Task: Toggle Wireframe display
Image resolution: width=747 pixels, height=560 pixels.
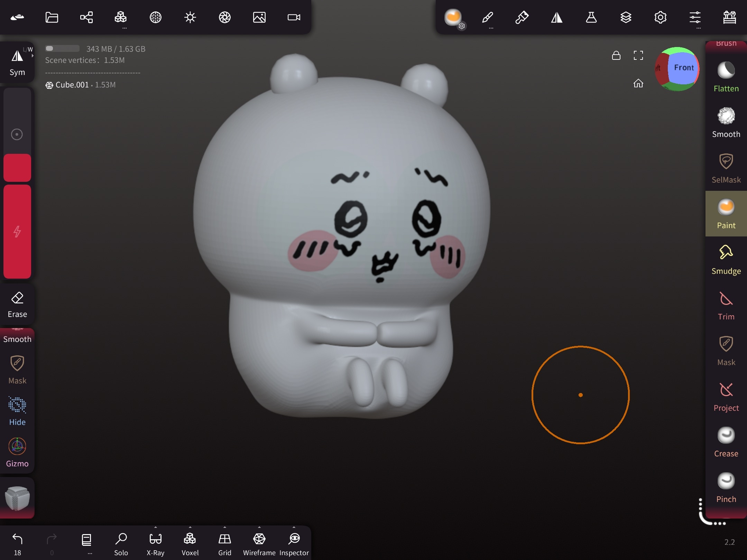Action: click(259, 543)
